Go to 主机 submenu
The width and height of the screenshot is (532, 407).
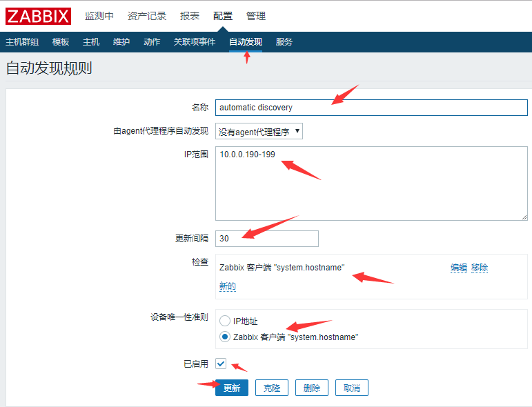point(91,42)
